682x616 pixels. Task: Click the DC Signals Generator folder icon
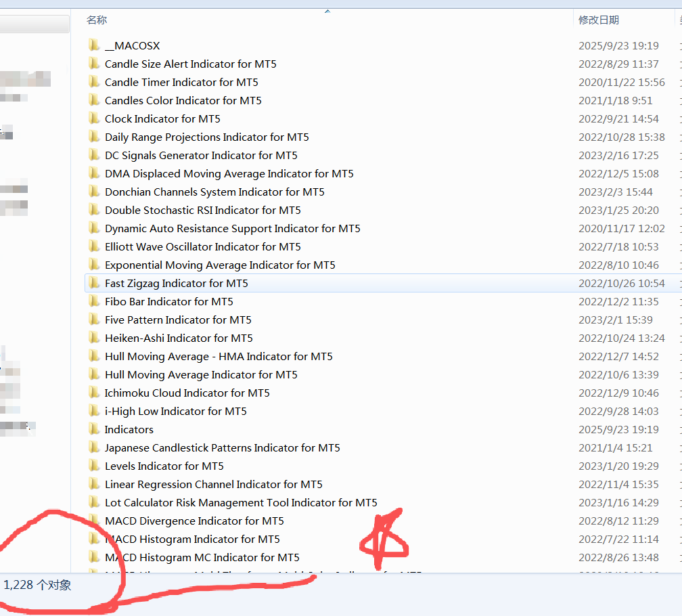point(94,155)
